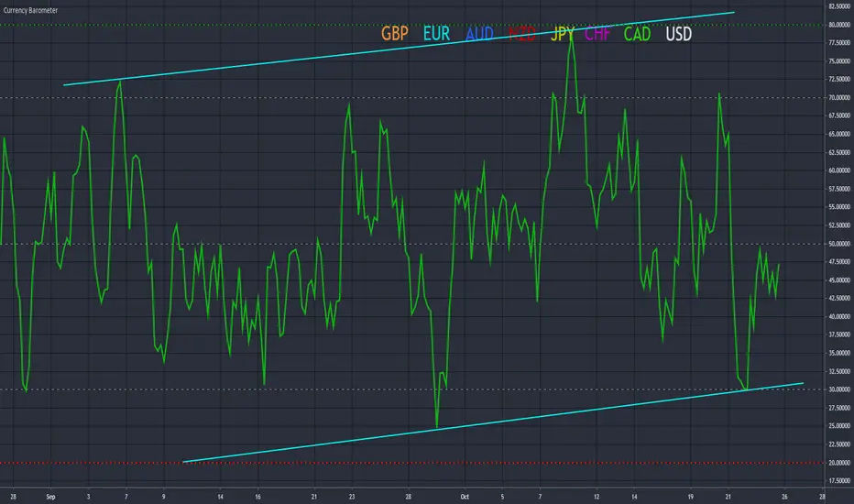Select the JPY currency label
The image size is (854, 504).
point(563,34)
